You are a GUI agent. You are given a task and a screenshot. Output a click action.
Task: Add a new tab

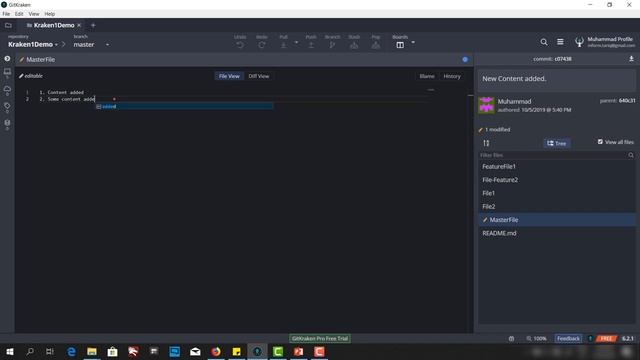pyautogui.click(x=93, y=25)
